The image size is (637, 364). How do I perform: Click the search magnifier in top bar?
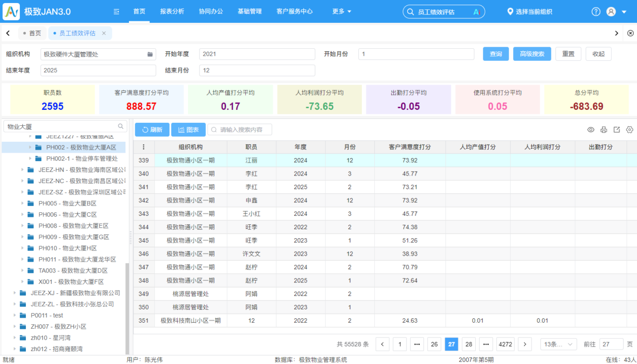410,11
